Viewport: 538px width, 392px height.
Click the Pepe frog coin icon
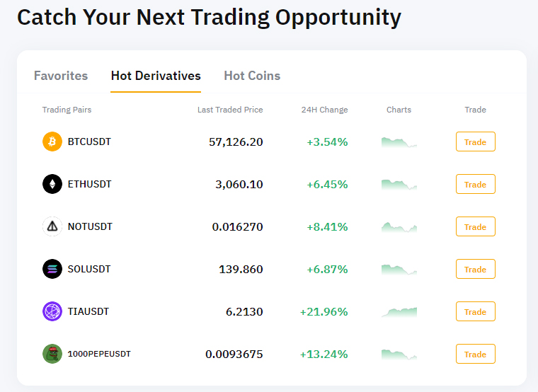52,354
